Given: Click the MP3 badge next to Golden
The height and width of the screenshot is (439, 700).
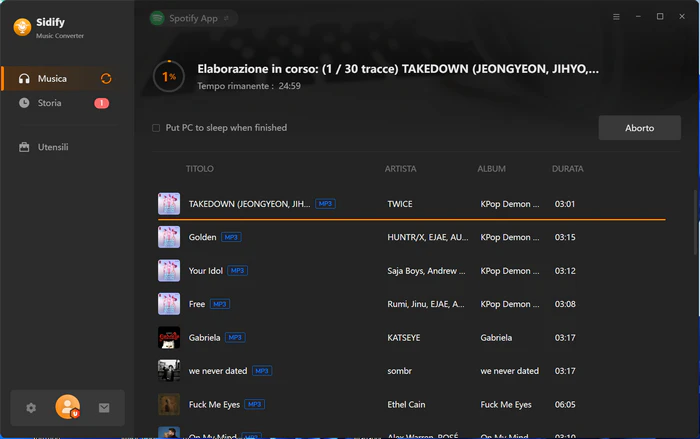Looking at the screenshot, I should click(x=231, y=237).
